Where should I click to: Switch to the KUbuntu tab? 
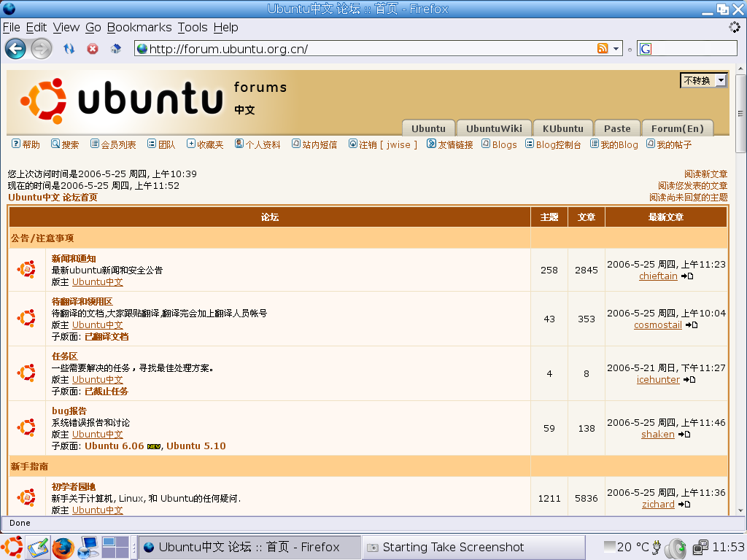[x=562, y=128]
